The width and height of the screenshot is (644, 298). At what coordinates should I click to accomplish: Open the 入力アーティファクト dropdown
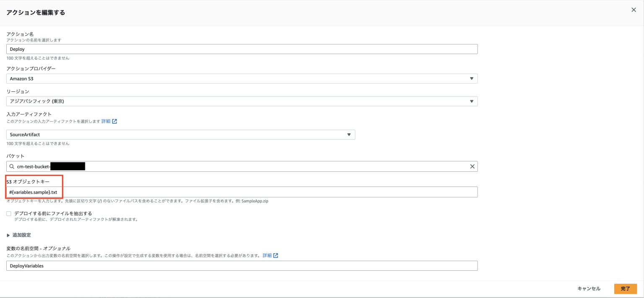click(x=180, y=134)
